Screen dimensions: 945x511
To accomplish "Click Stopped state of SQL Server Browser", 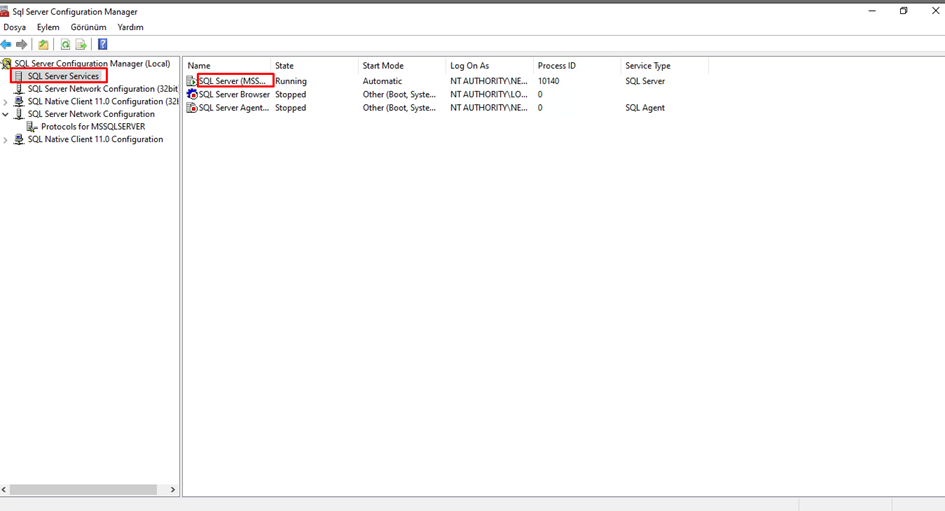I will [290, 94].
